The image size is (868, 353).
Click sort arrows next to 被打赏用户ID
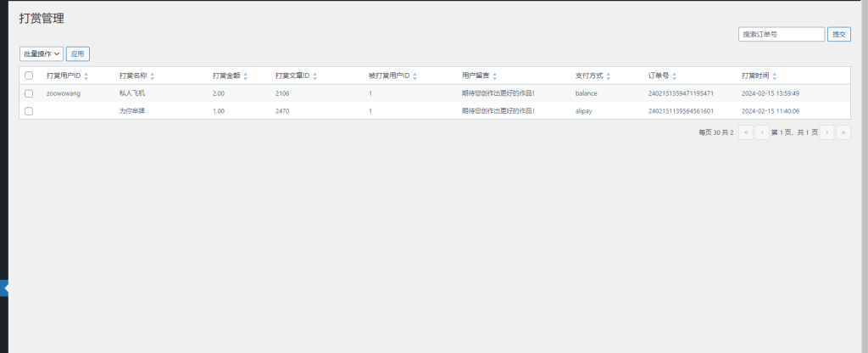coord(415,76)
